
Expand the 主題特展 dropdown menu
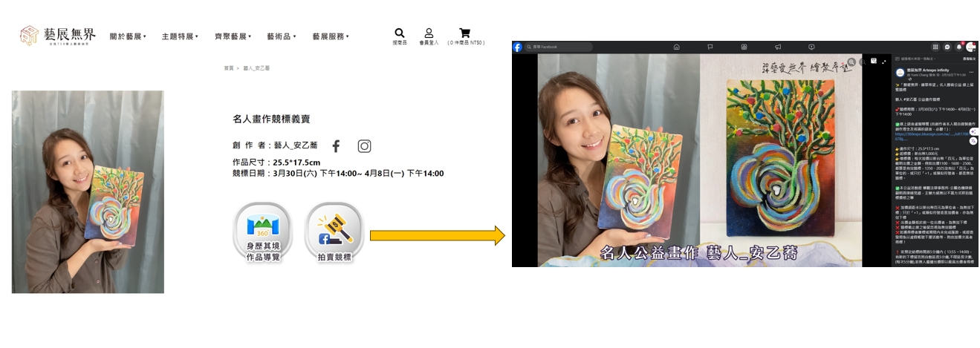(x=180, y=36)
